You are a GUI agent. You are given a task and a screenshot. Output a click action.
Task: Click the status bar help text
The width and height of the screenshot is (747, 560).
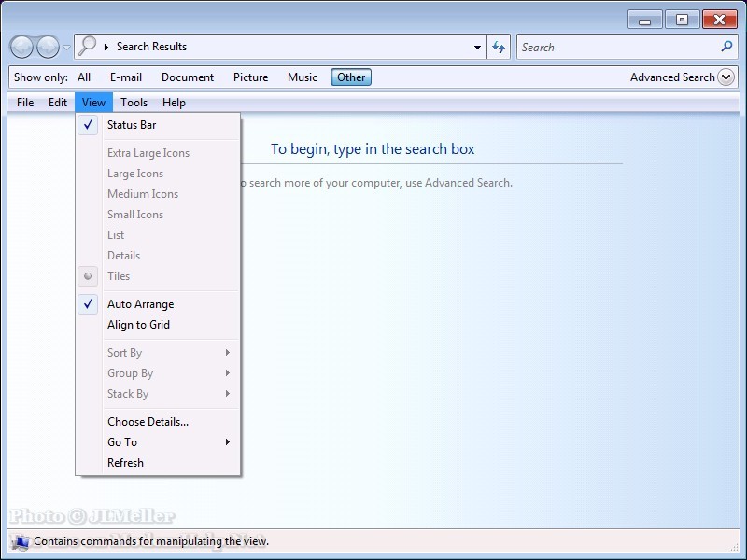tap(151, 541)
